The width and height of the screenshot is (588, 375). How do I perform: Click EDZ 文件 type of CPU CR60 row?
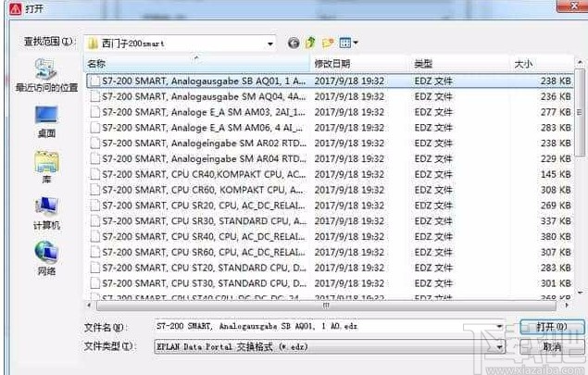tap(433, 190)
